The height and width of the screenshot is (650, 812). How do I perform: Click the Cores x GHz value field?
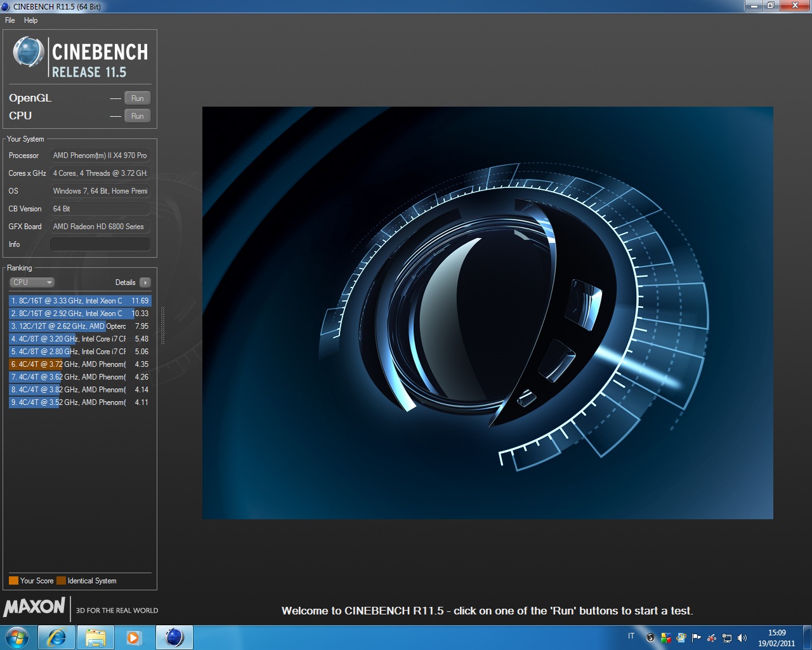click(x=100, y=173)
